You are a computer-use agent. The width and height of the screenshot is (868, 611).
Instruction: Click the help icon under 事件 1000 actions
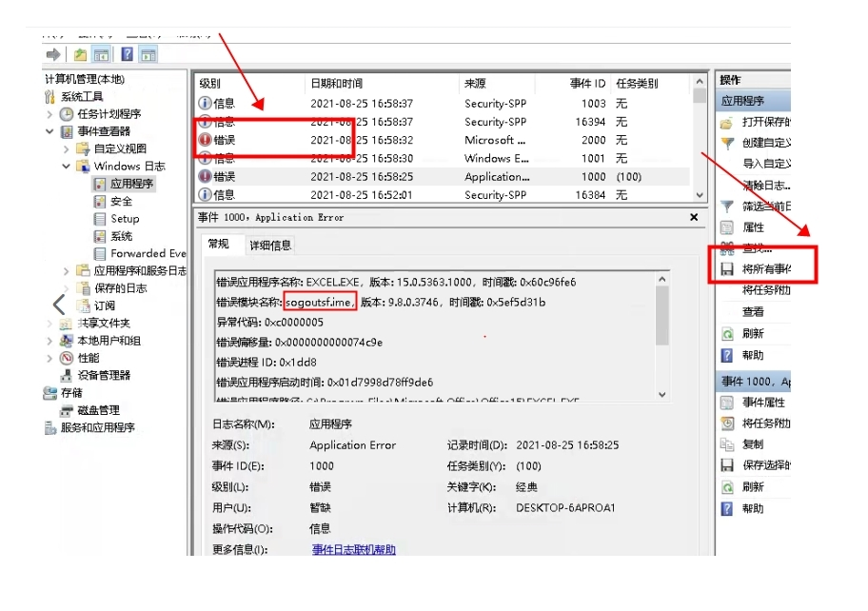(727, 508)
